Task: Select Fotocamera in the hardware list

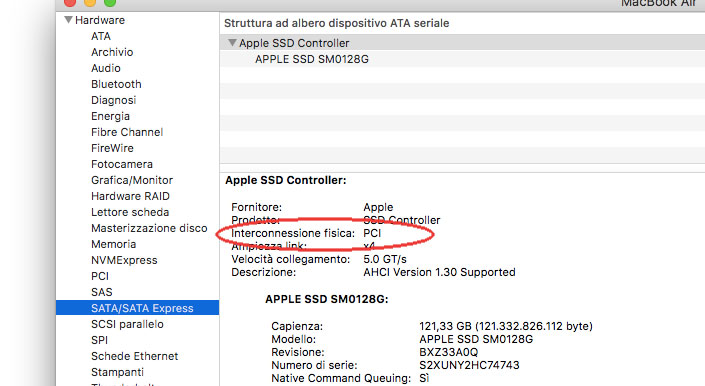Action: (x=122, y=164)
